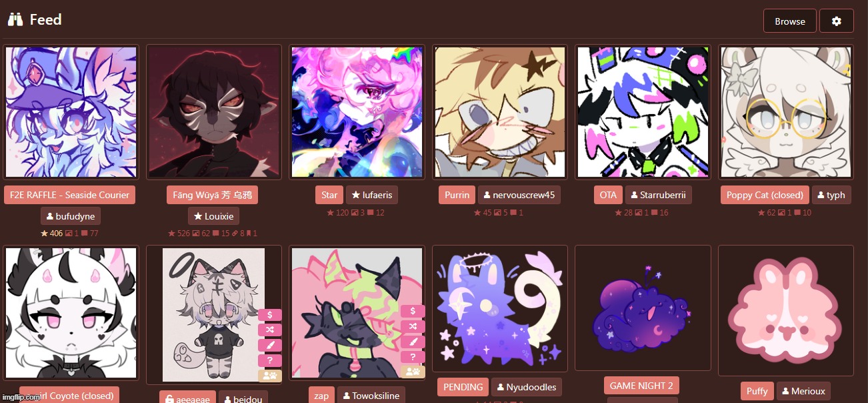Select the Poppy Cat (closed) label

pos(765,195)
